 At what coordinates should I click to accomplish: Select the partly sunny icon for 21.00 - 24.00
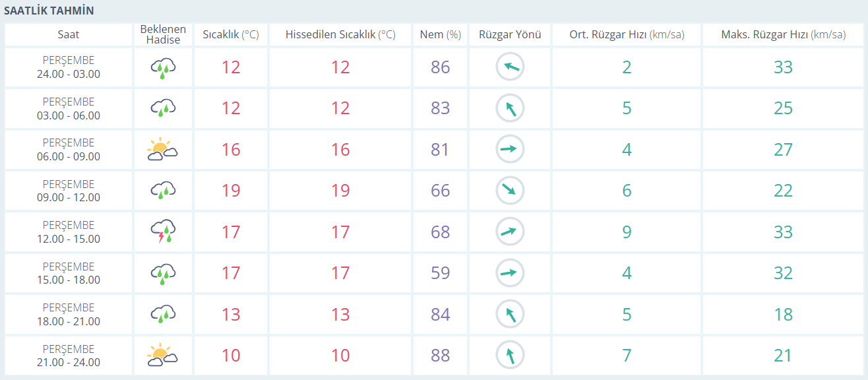click(162, 356)
